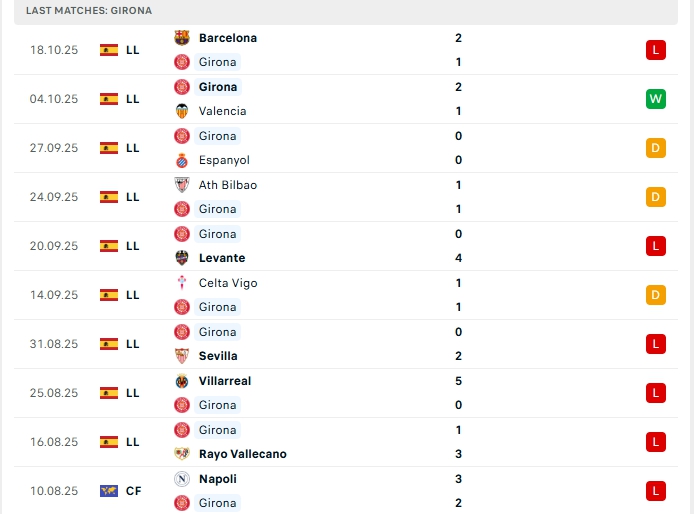
Task: Click the CF competition label on 10.08.25
Action: click(133, 491)
